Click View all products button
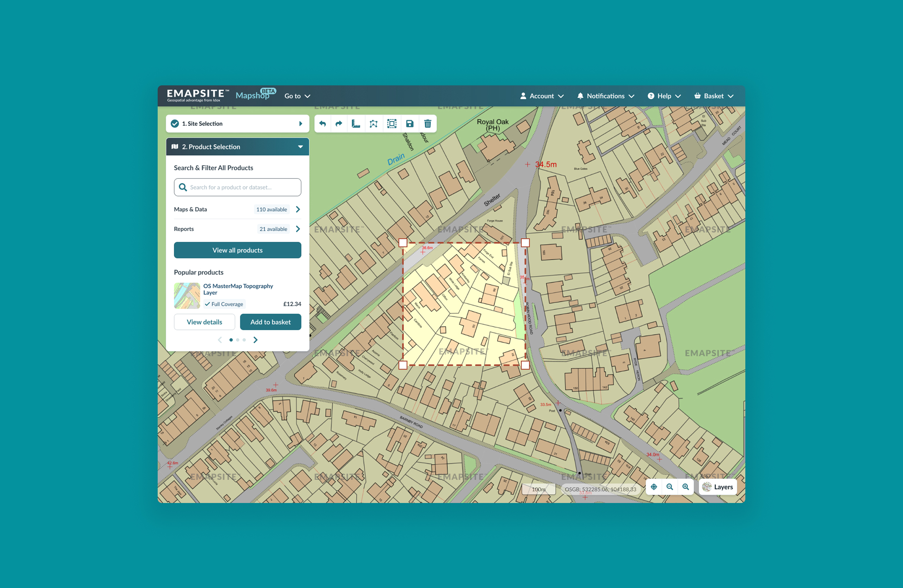Image resolution: width=903 pixels, height=588 pixels. coord(237,250)
